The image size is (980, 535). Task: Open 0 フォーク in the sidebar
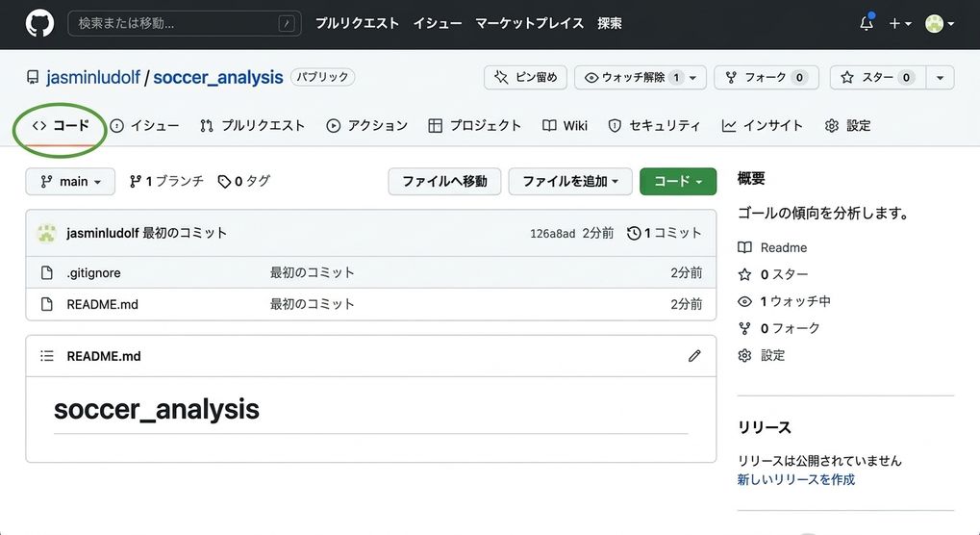(x=779, y=328)
